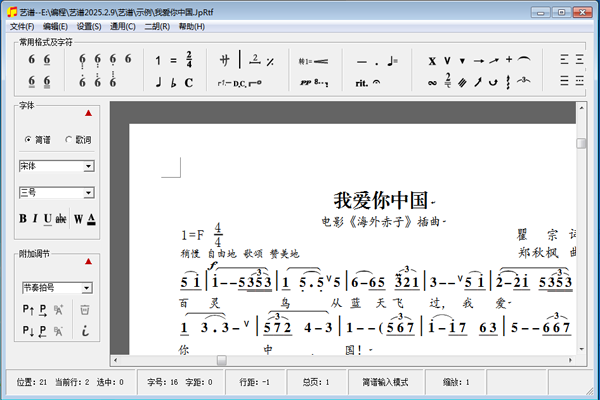Insert the flat sign symbol
The height and width of the screenshot is (400, 600).
tap(173, 82)
